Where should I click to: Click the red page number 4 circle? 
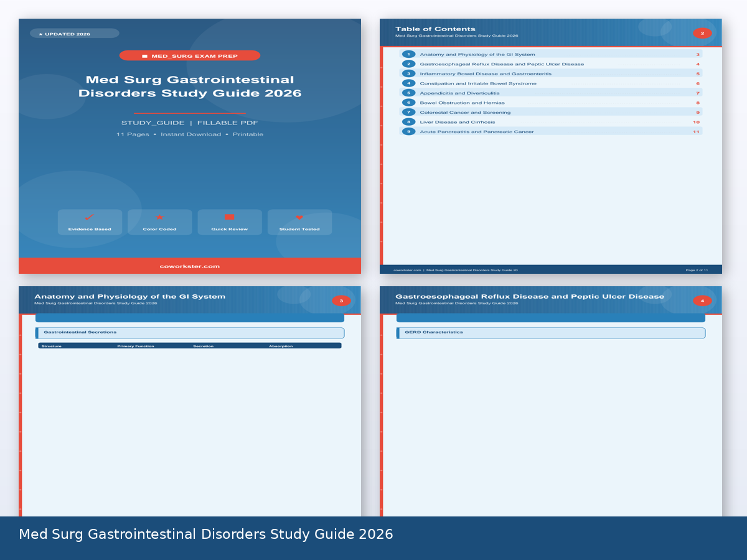(x=702, y=300)
